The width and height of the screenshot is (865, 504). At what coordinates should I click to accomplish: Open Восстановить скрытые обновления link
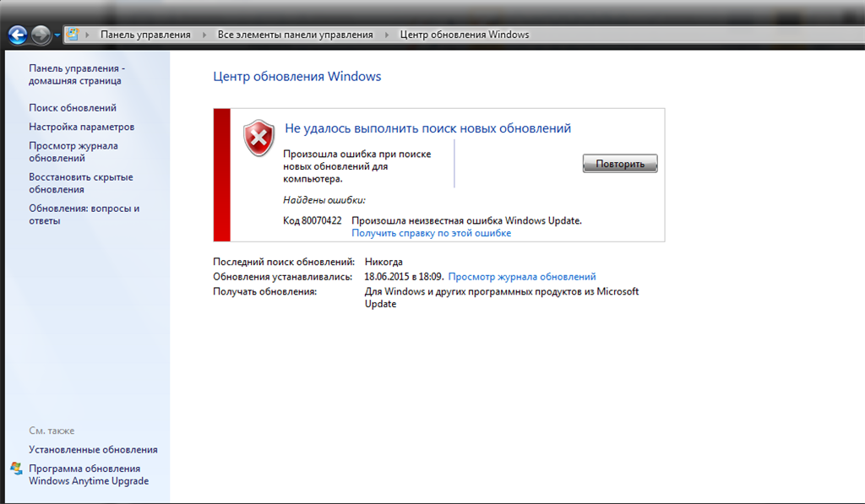click(x=80, y=183)
